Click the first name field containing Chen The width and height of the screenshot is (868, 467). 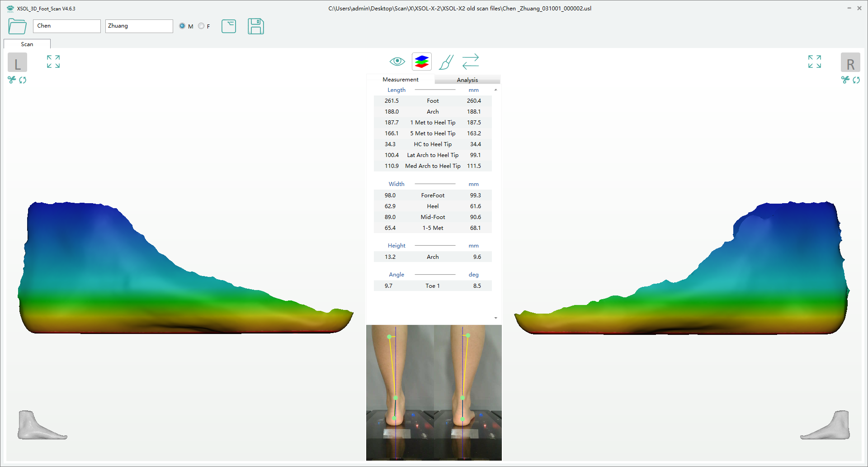tap(66, 26)
